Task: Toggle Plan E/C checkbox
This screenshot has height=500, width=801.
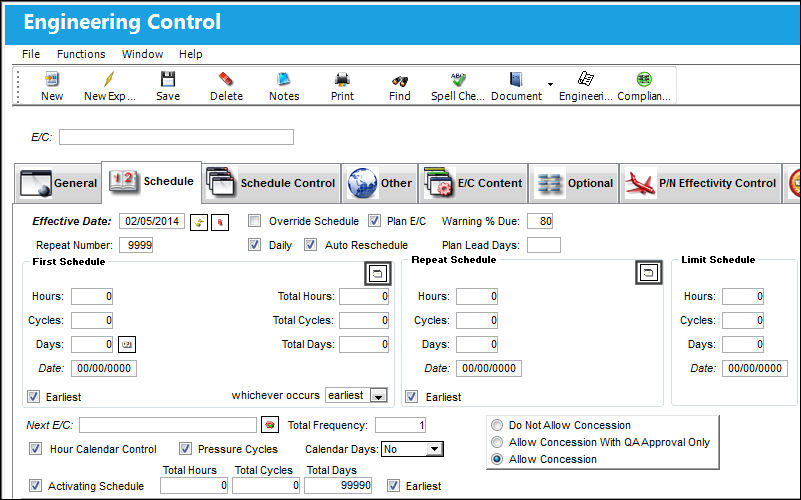Action: (374, 221)
